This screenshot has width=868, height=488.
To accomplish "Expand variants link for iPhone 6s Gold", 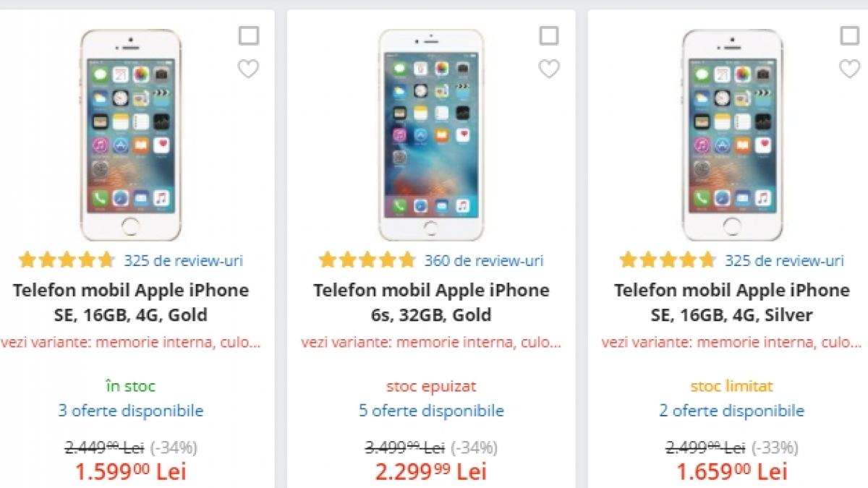I will point(431,342).
